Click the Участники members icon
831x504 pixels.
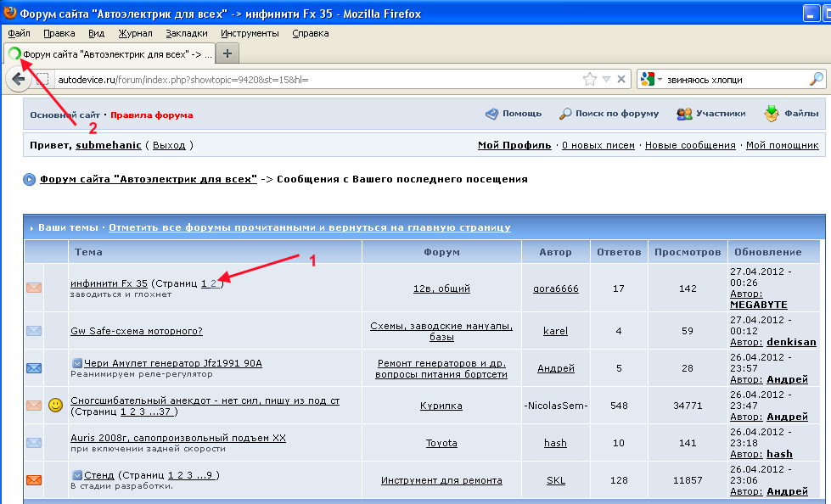click(x=684, y=114)
